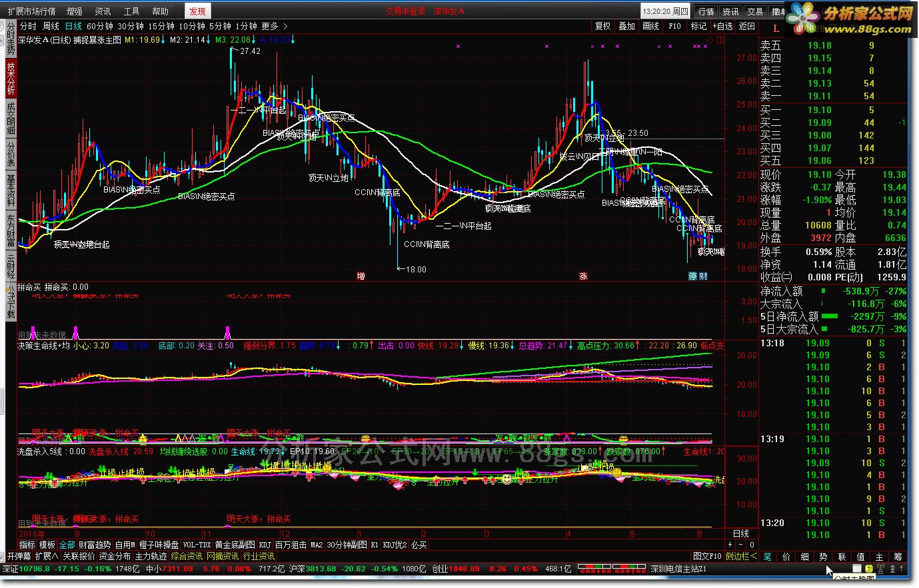The width and height of the screenshot is (919, 588).
Task: Toggle the 开弹幕 option
Action: tap(19, 556)
